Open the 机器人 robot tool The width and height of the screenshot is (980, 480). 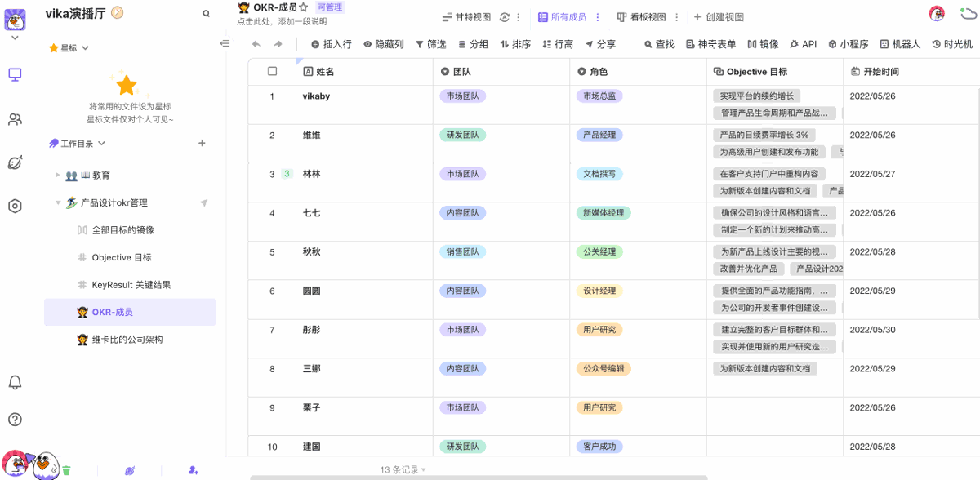899,44
